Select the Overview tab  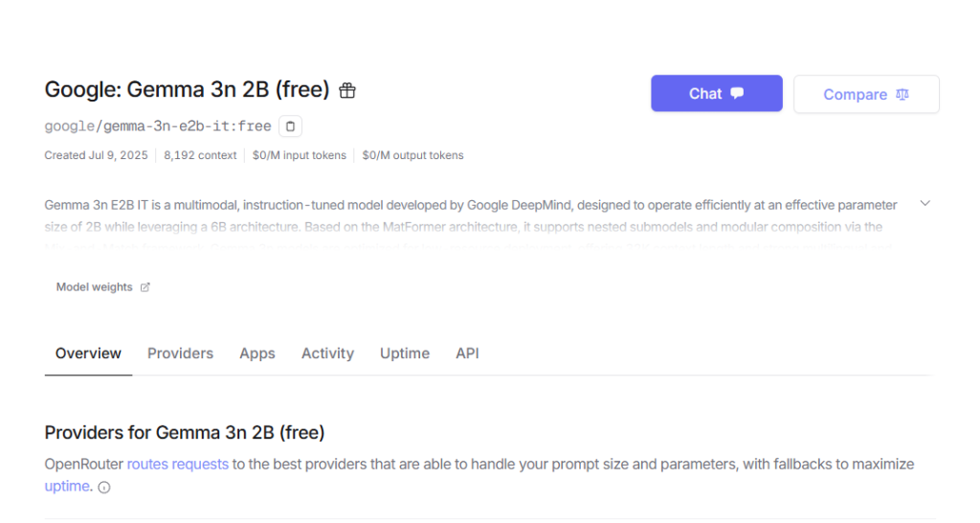coord(88,353)
